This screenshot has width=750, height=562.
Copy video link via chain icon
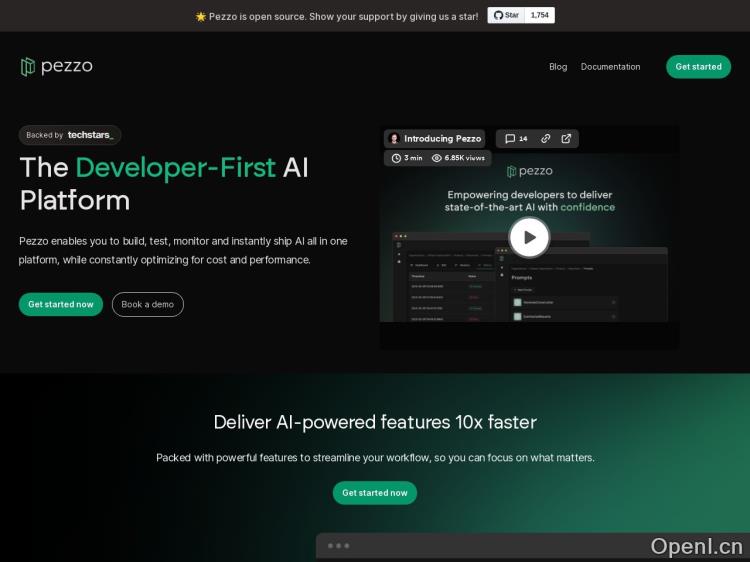(x=546, y=139)
